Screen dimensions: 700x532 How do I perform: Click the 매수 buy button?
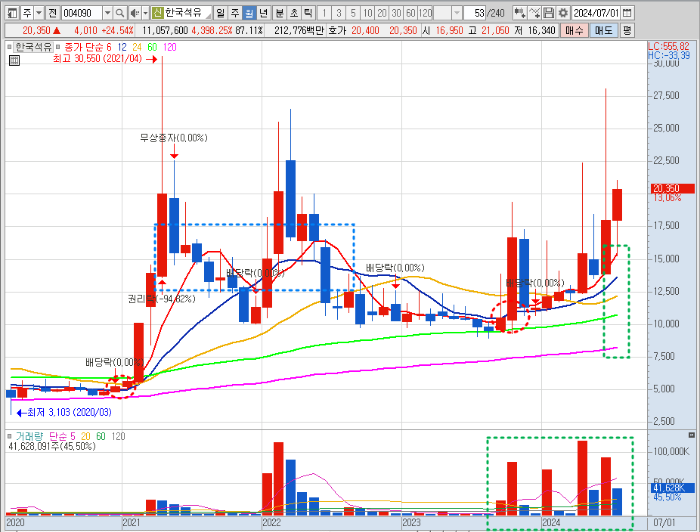click(x=574, y=30)
